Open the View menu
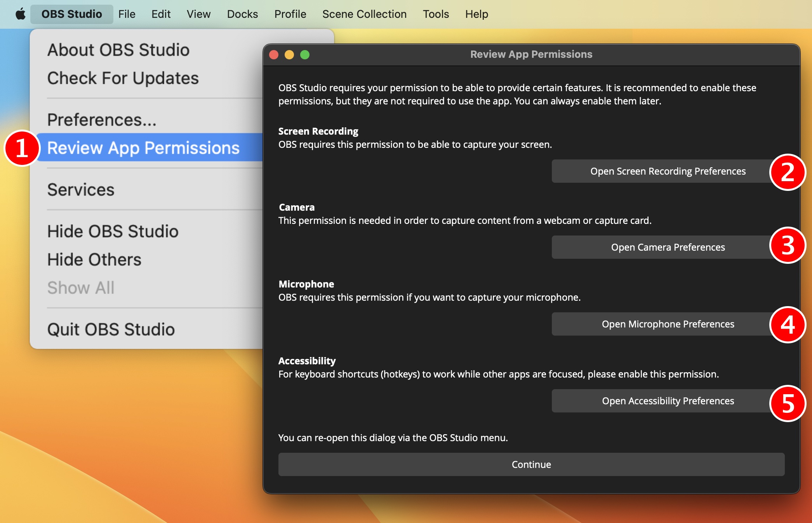This screenshot has height=523, width=812. [x=198, y=14]
